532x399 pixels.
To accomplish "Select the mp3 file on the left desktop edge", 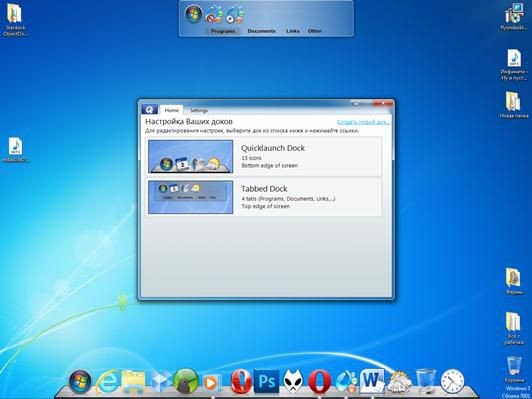I will tap(15, 150).
